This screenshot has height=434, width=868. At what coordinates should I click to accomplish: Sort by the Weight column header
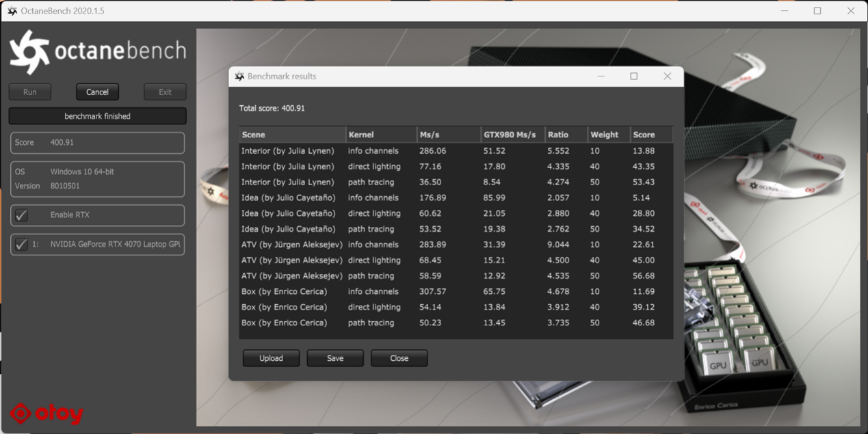[x=609, y=135]
